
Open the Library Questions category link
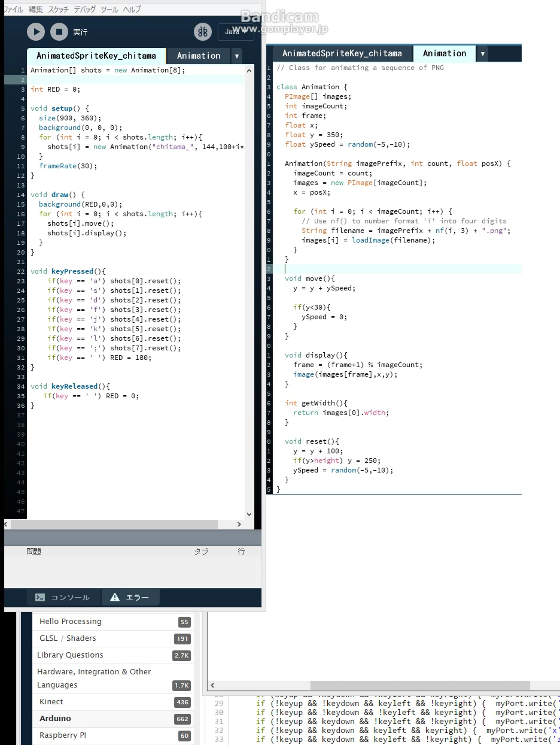tap(70, 655)
